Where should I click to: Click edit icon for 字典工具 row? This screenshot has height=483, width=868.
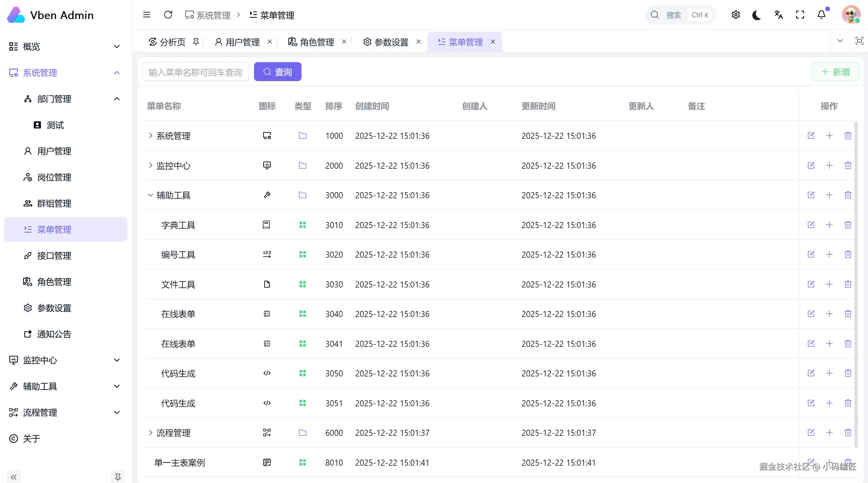tap(811, 225)
